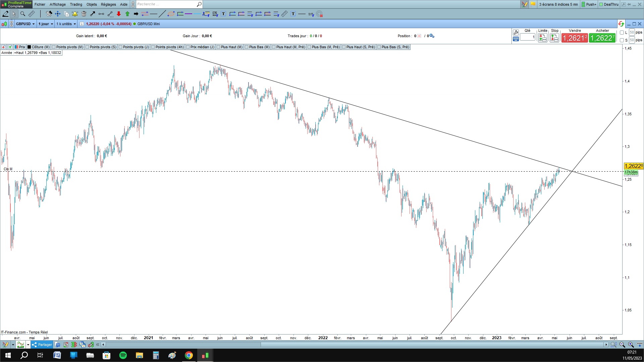Select the magnifier zoom tool
This screenshot has height=362, width=644.
coord(23,14)
